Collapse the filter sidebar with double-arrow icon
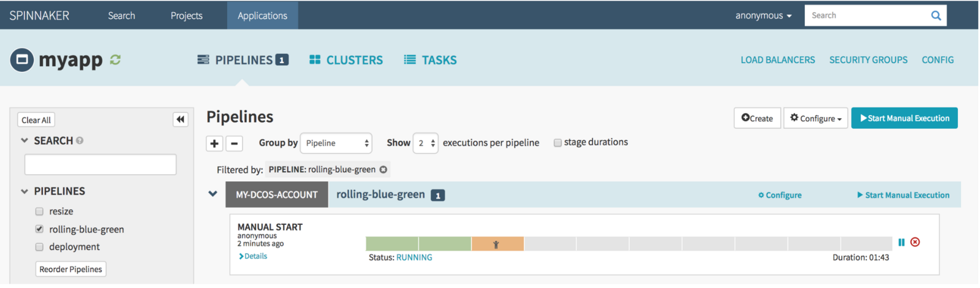Viewport: 980px width, 288px height. tap(181, 119)
